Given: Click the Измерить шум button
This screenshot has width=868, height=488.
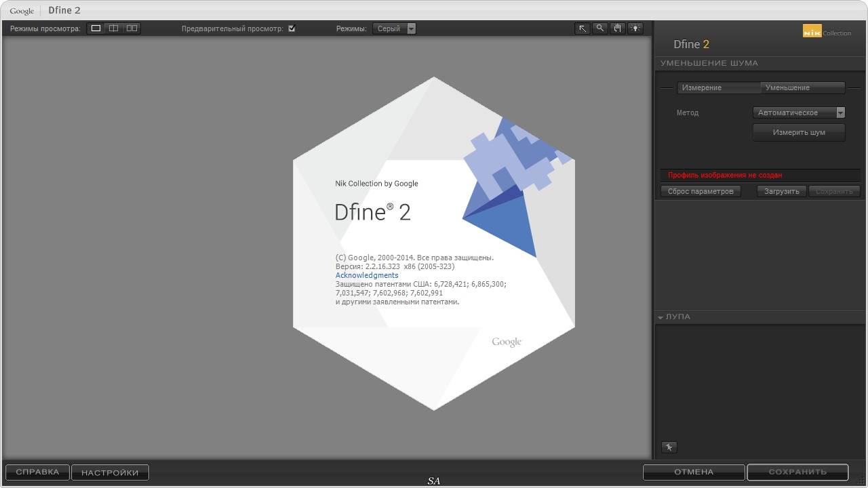Looking at the screenshot, I should point(799,132).
